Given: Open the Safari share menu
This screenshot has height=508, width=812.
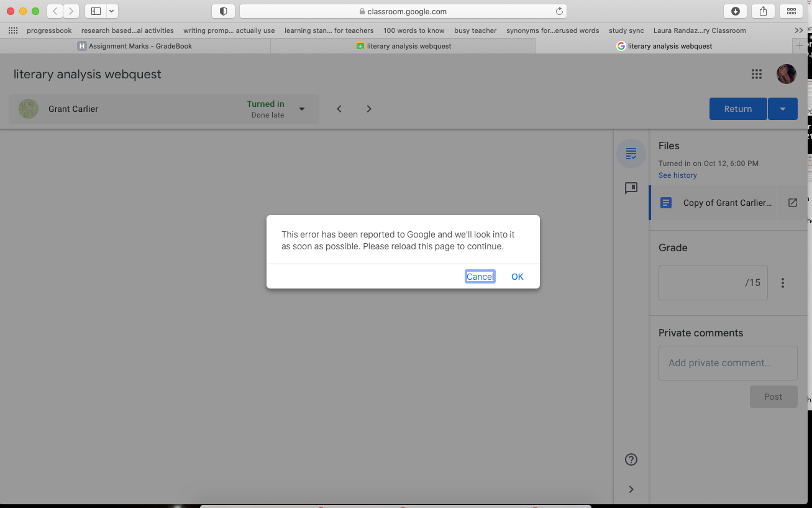Looking at the screenshot, I should pos(763,11).
